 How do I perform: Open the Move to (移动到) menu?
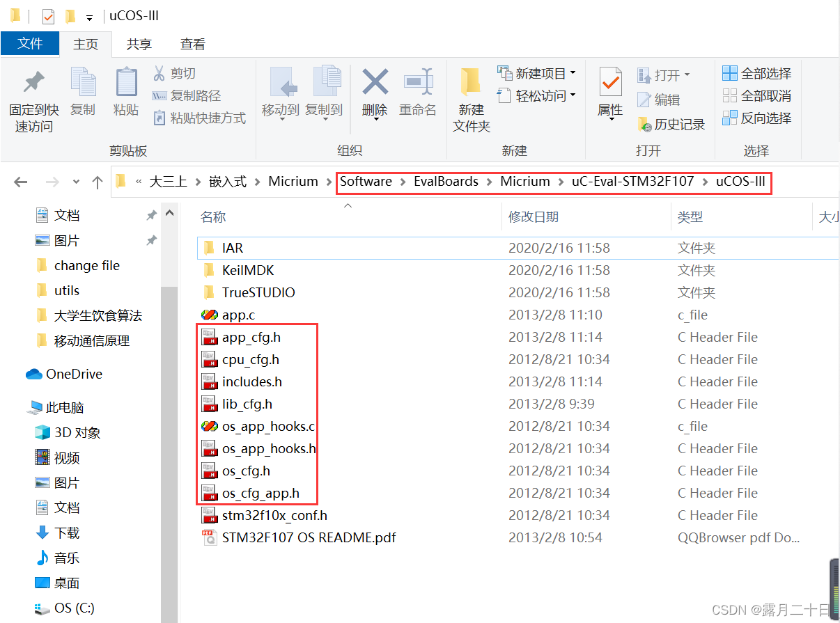281,94
